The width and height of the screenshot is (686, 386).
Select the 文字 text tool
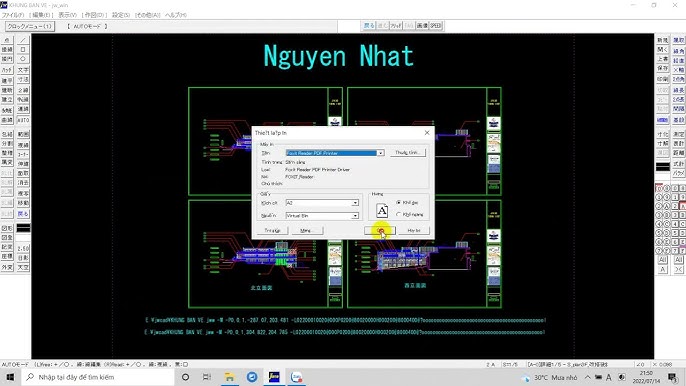click(x=23, y=70)
